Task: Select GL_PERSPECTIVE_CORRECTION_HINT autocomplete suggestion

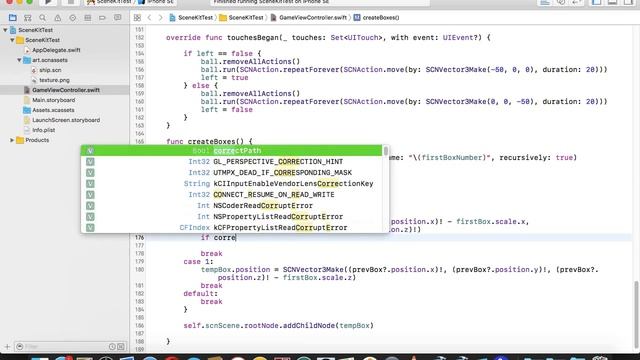Action: coord(231,162)
